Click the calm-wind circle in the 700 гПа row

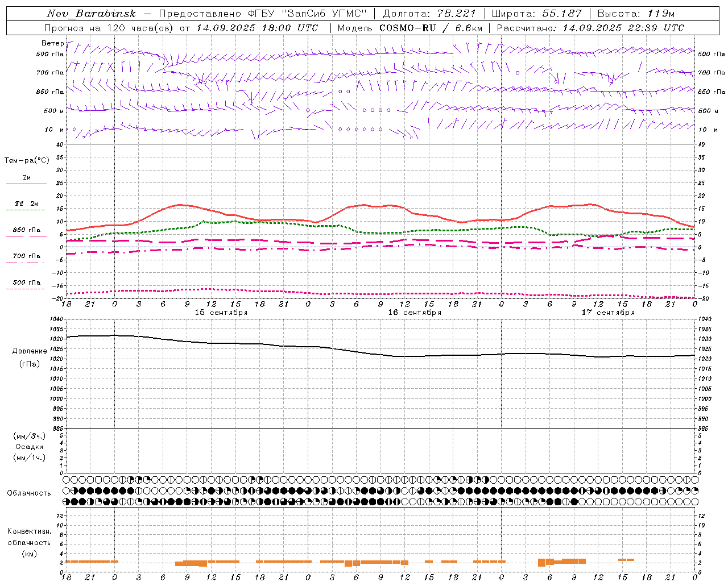pos(518,73)
